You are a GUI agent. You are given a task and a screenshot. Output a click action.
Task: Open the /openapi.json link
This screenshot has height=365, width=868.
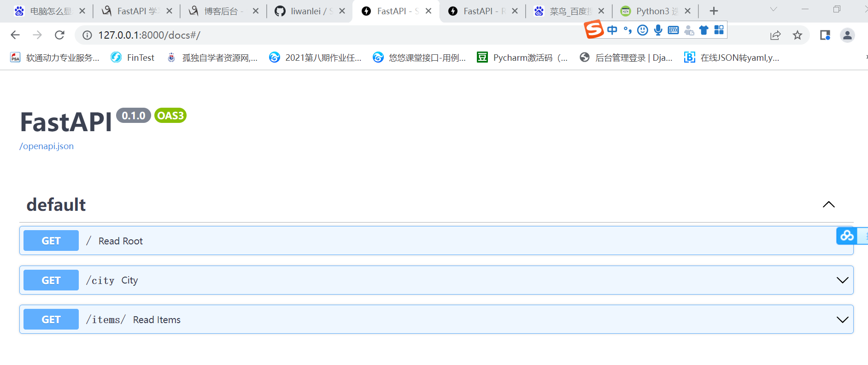click(47, 146)
